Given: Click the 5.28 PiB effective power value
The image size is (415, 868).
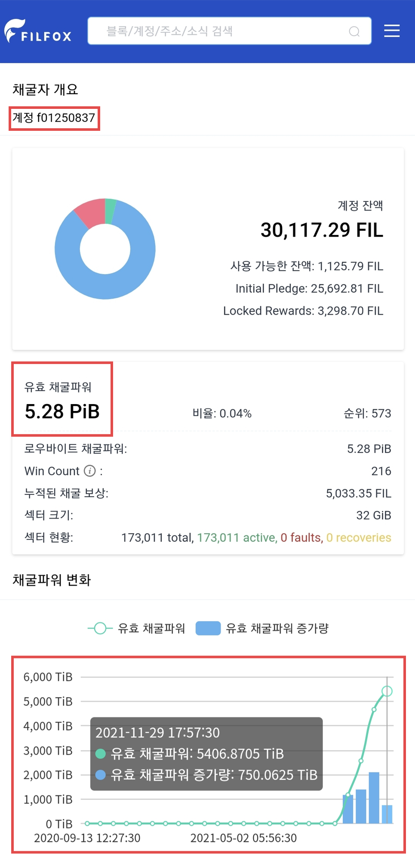Looking at the screenshot, I should [x=62, y=411].
